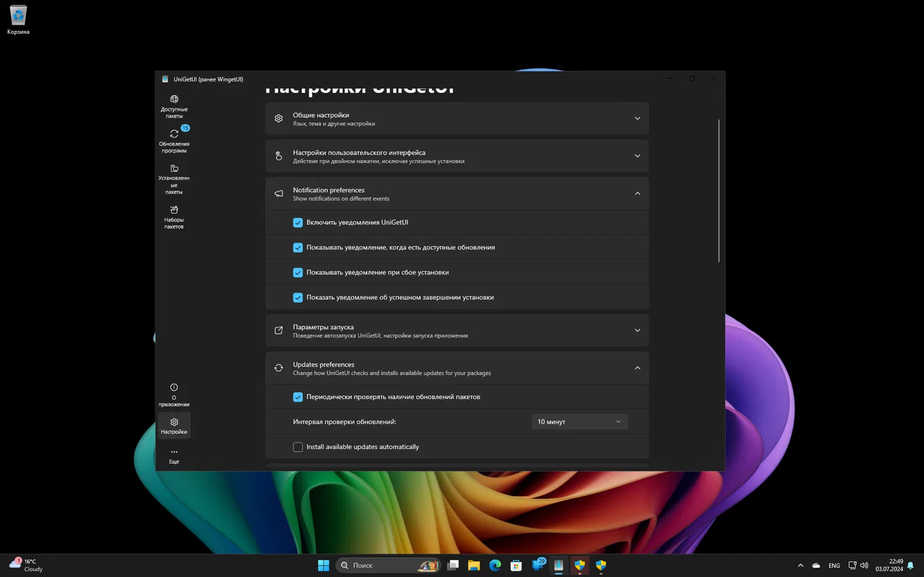Expand the Параметры запуска section
This screenshot has height=577, width=924.
pyautogui.click(x=457, y=331)
